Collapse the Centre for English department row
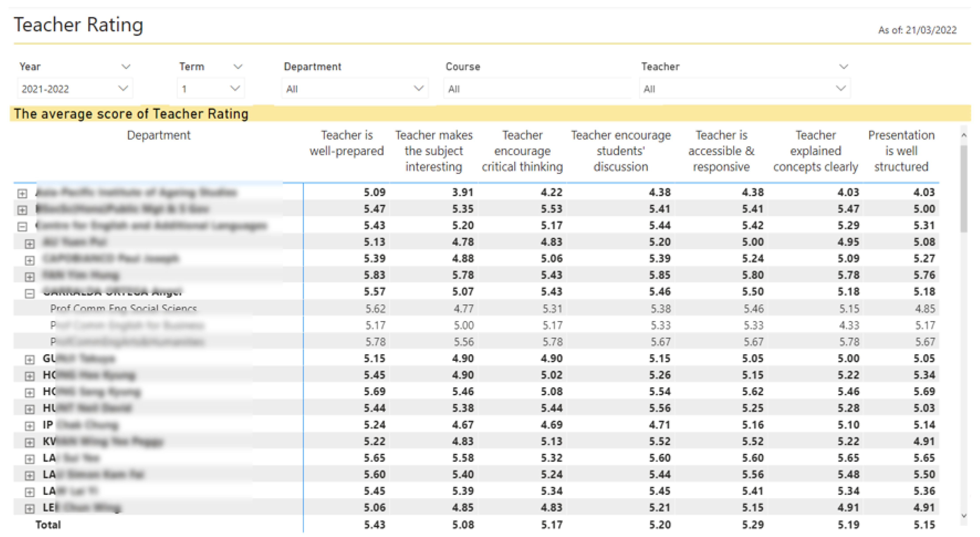Image resolution: width=980 pixels, height=537 pixels. click(22, 227)
